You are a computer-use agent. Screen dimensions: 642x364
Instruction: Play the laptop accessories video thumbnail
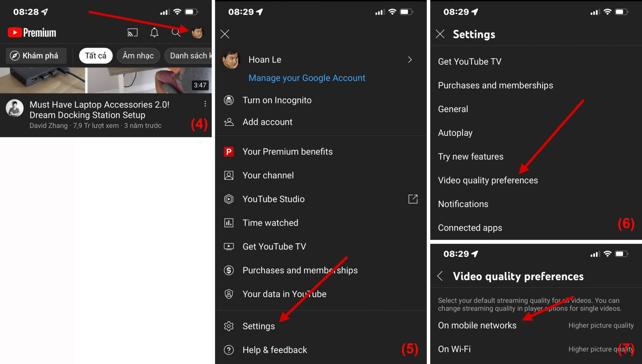[106, 80]
